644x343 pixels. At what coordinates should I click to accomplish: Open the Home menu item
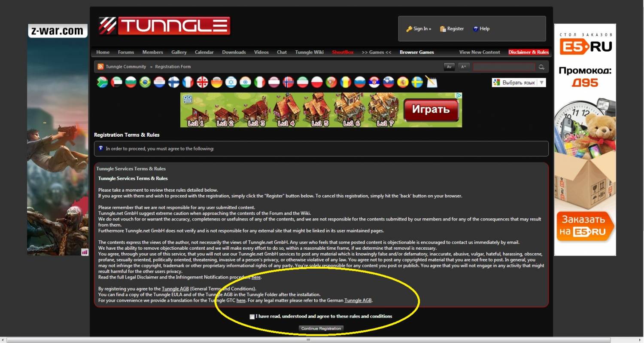click(x=103, y=52)
